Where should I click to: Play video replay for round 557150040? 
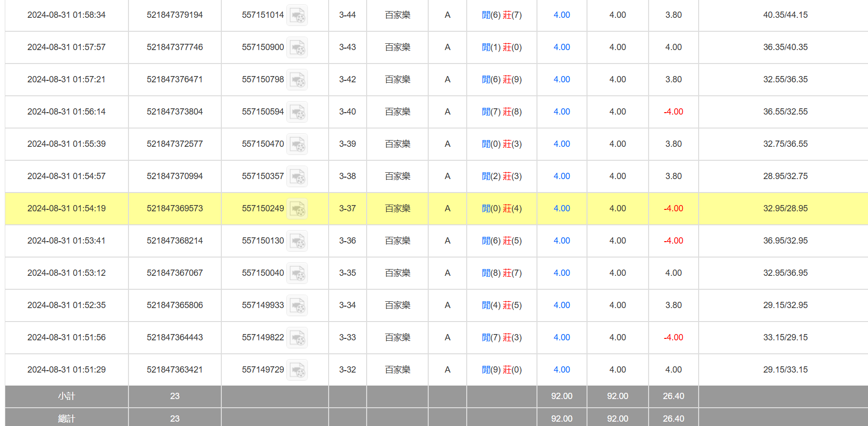[x=297, y=273]
